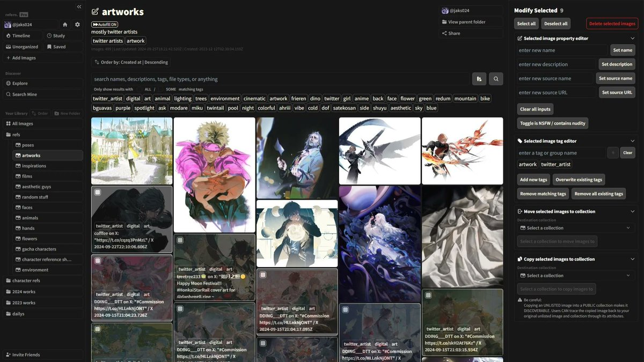Click Set name button
Image resolution: width=644 pixels, height=362 pixels.
point(623,50)
